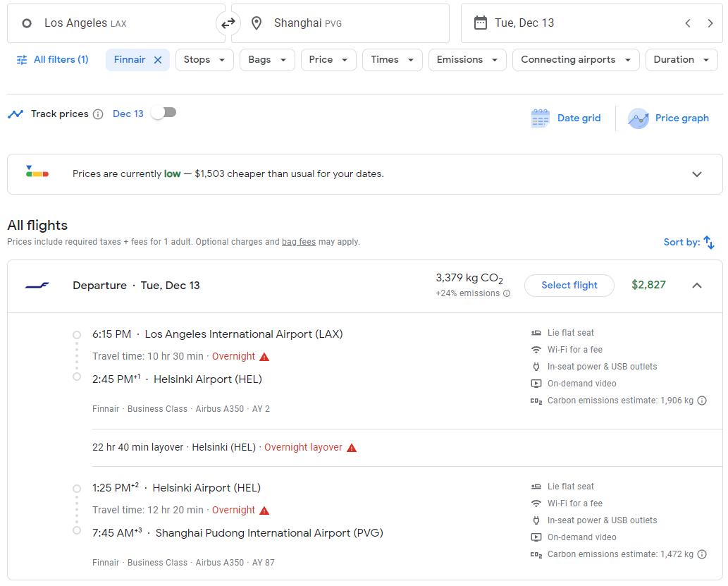Open sort by options icon
This screenshot has height=586, width=728.
[x=709, y=242]
